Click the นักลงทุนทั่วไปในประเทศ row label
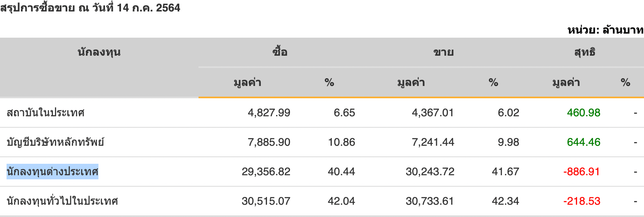Image resolution: width=644 pixels, height=217 pixels. [62, 201]
